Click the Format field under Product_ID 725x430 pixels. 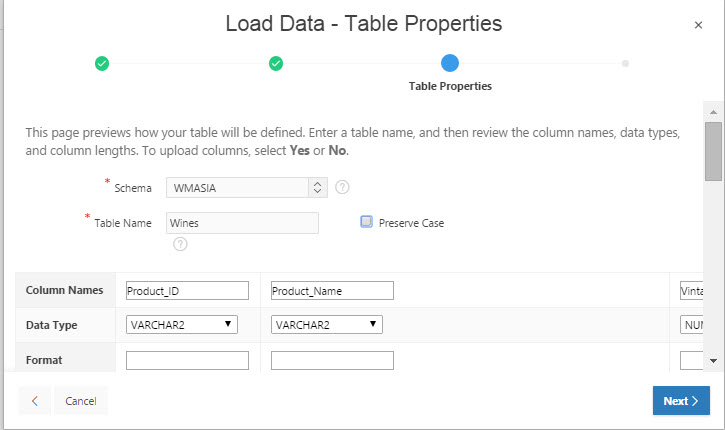187,360
